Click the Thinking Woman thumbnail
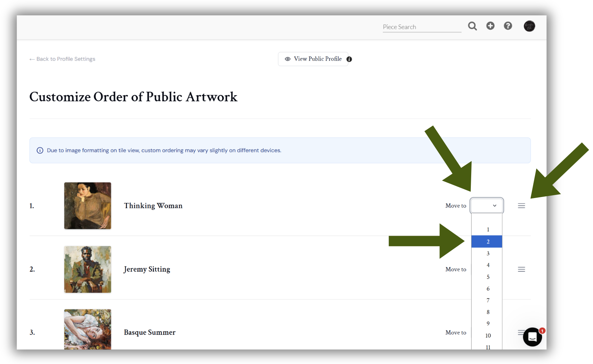This screenshot has height=364, width=593. coord(88,206)
